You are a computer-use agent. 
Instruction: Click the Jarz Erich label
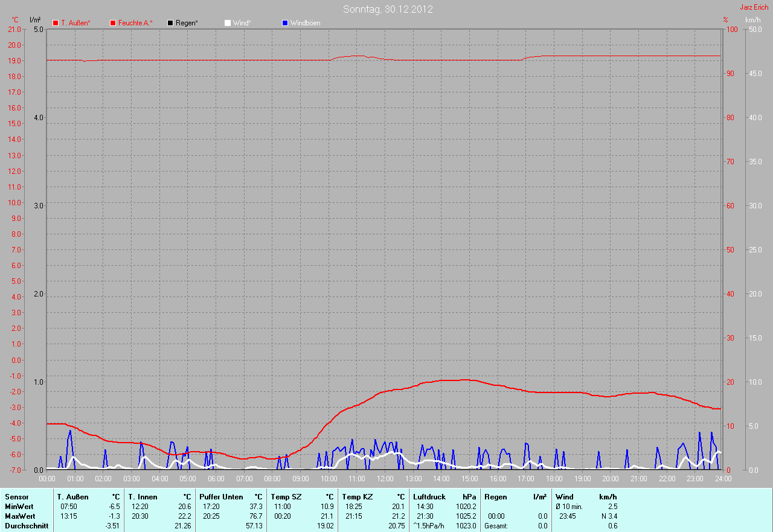754,7
